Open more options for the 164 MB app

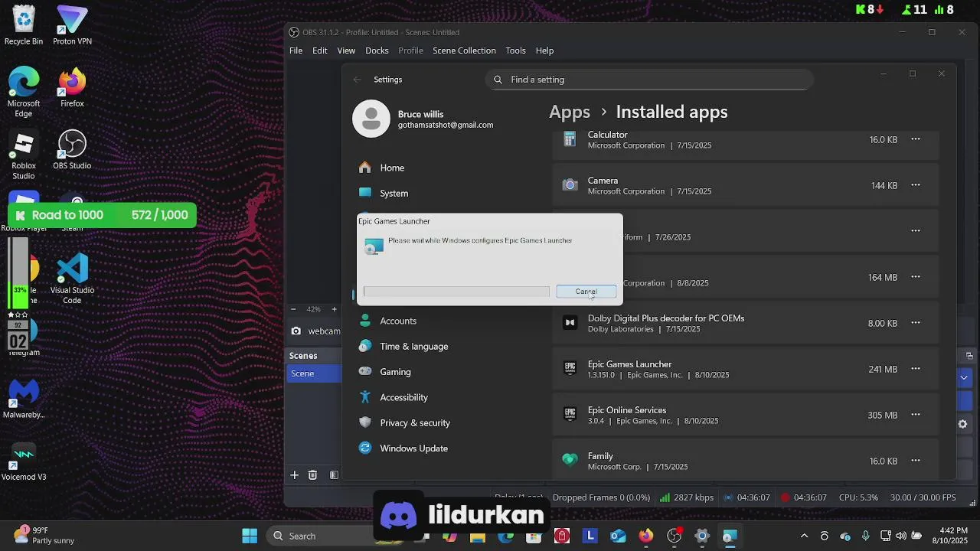click(x=915, y=277)
